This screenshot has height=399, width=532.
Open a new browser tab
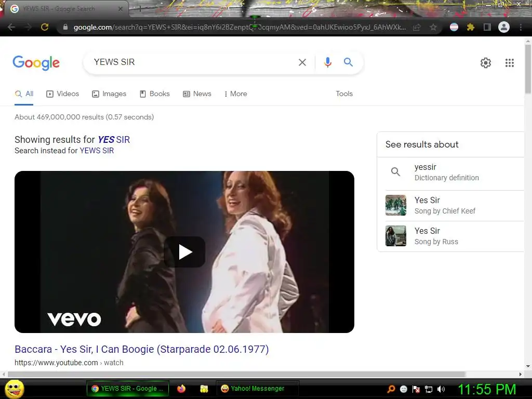pos(140,9)
